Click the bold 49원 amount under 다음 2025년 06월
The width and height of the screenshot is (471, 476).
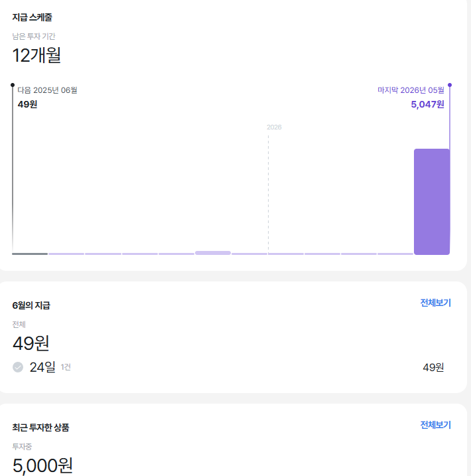click(x=27, y=104)
